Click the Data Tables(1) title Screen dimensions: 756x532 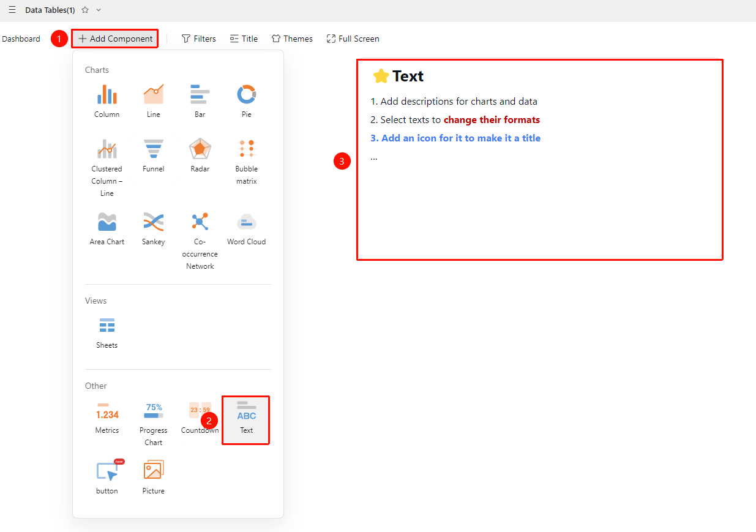(x=50, y=10)
